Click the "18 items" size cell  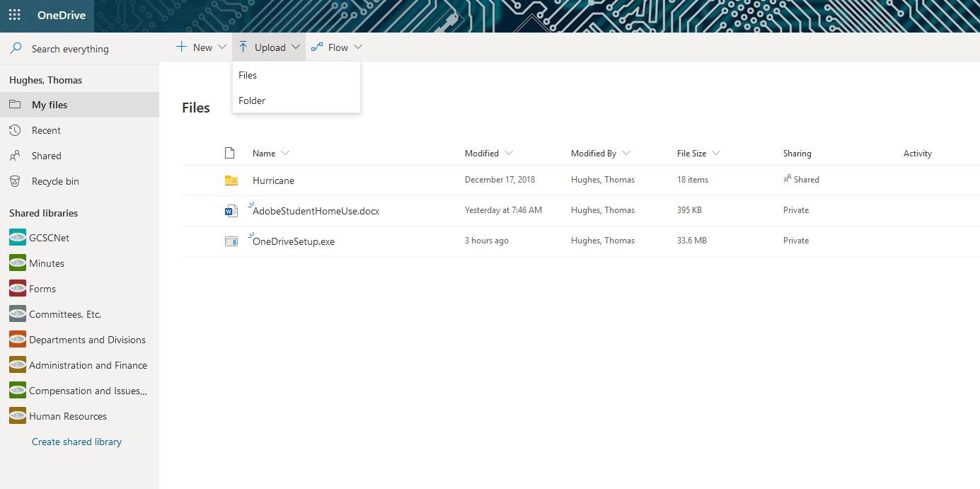693,180
